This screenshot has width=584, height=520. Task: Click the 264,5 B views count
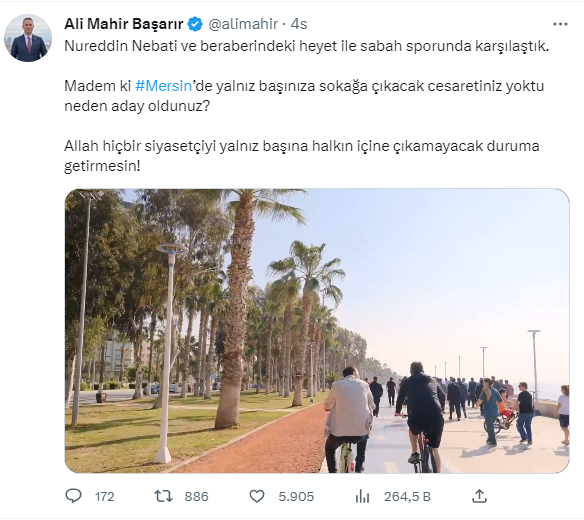click(407, 497)
